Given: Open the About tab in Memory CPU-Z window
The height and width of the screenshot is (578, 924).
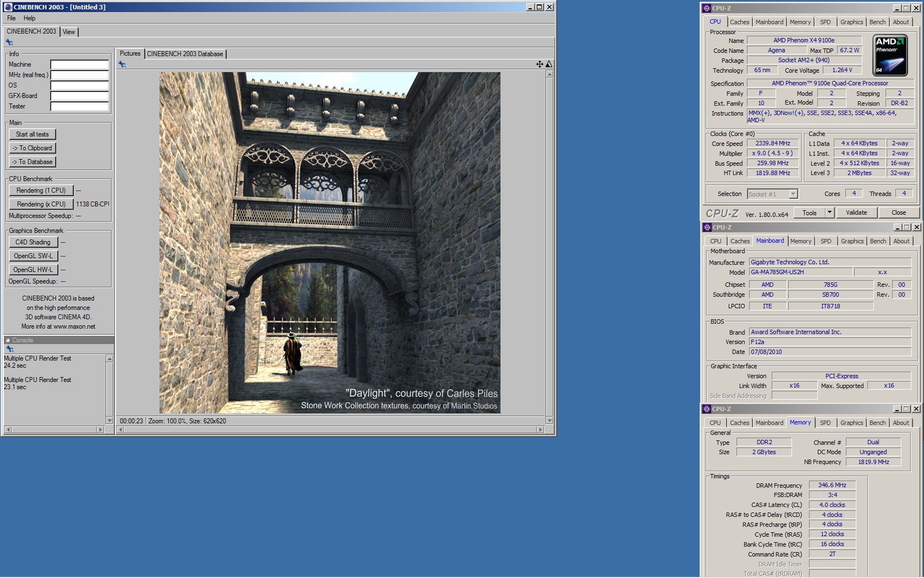Looking at the screenshot, I should [x=900, y=423].
